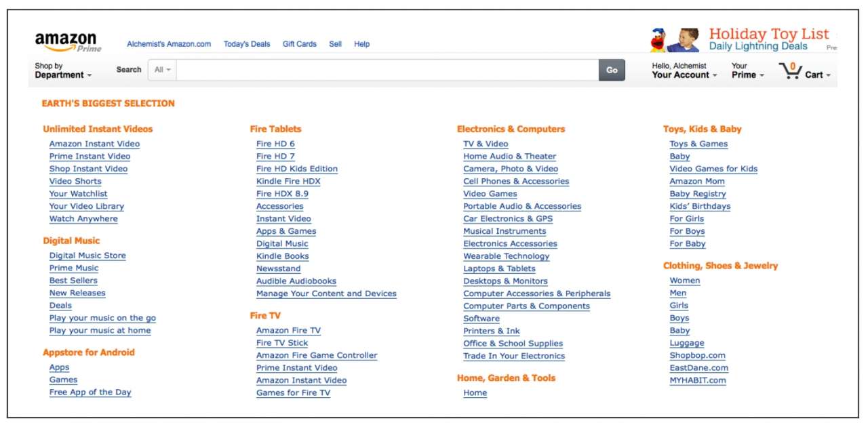The width and height of the screenshot is (868, 425).
Task: Open the Wearable Technology link
Action: click(506, 256)
